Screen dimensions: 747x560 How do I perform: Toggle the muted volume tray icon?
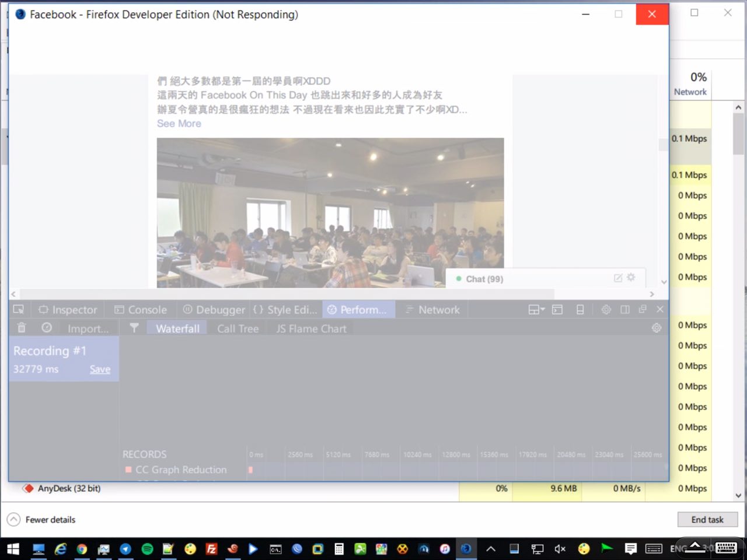560,549
